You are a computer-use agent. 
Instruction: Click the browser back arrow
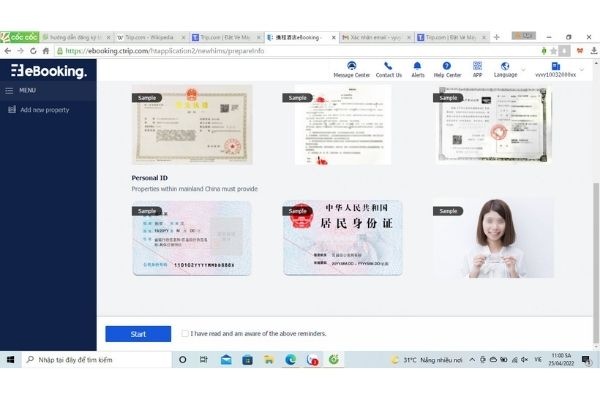coord(8,51)
